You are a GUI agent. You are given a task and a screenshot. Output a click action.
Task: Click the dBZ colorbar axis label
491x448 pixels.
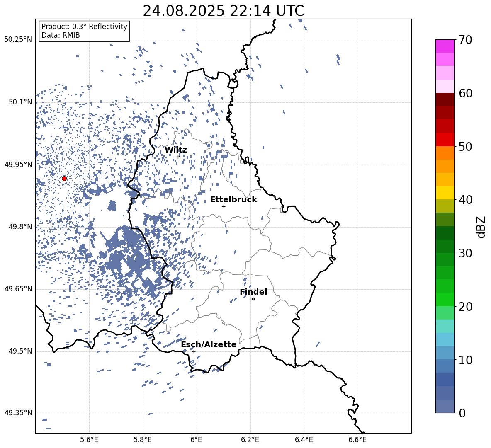(481, 227)
